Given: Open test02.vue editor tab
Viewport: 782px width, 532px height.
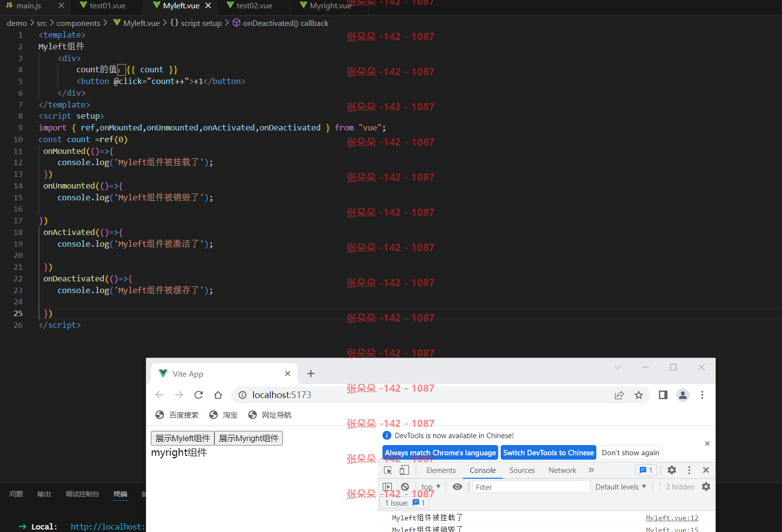Looking at the screenshot, I should [x=254, y=6].
